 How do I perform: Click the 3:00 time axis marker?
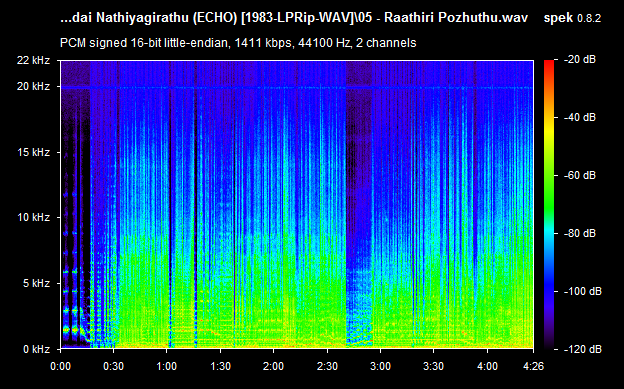point(380,366)
